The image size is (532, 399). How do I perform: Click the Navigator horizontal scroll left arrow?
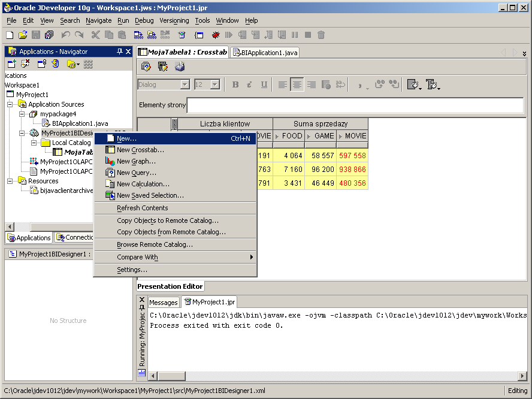coord(10,226)
